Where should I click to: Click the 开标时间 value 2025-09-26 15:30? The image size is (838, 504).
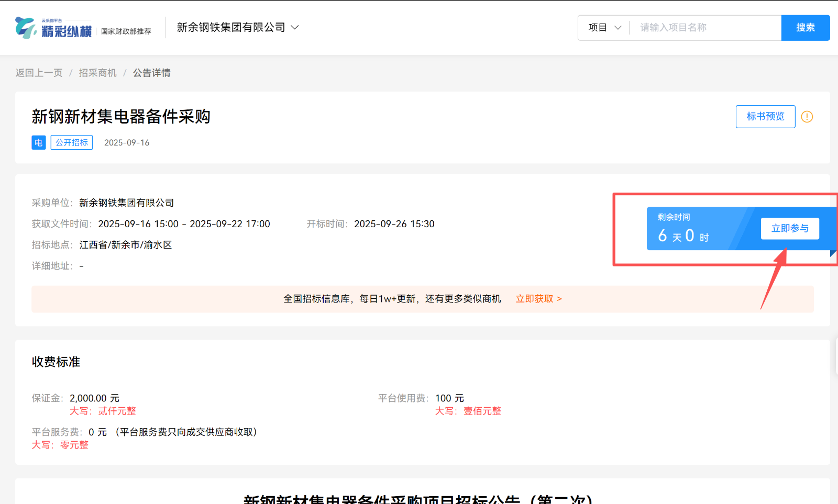point(394,224)
